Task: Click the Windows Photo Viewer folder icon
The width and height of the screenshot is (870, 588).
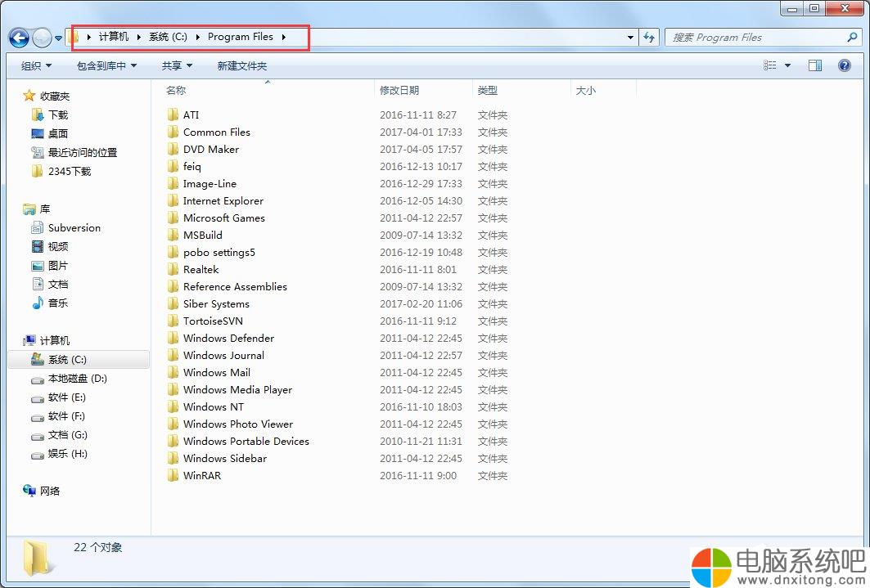Action: pos(174,424)
